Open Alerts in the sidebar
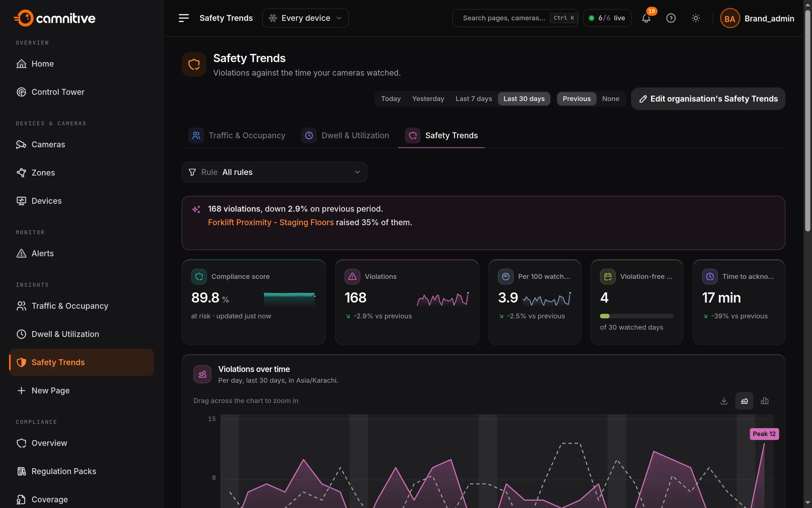Screen dimensions: 812x508 point(81,253)
